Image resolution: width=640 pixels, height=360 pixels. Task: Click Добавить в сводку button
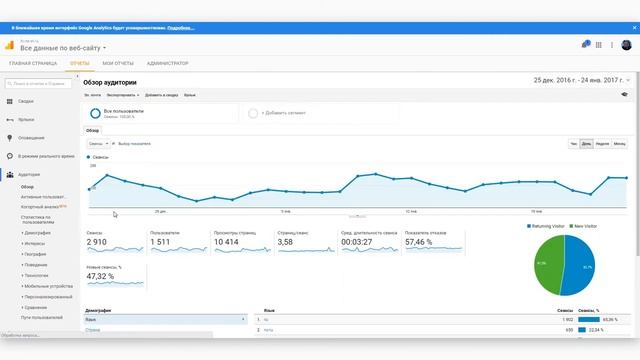point(162,95)
